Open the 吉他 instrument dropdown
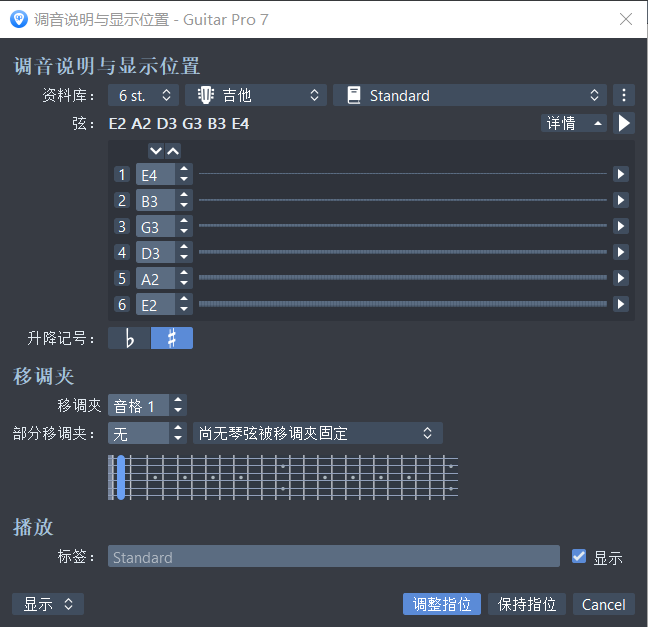The height and width of the screenshot is (627, 648). [256, 95]
